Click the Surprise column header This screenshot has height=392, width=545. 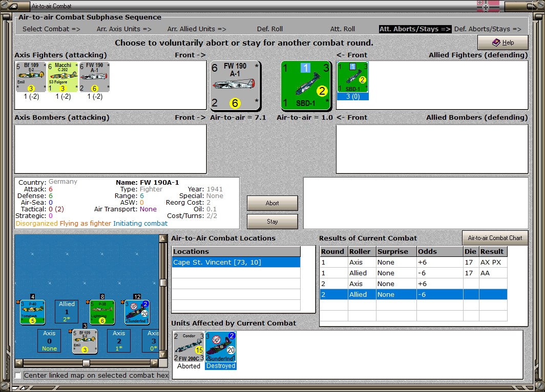point(396,251)
